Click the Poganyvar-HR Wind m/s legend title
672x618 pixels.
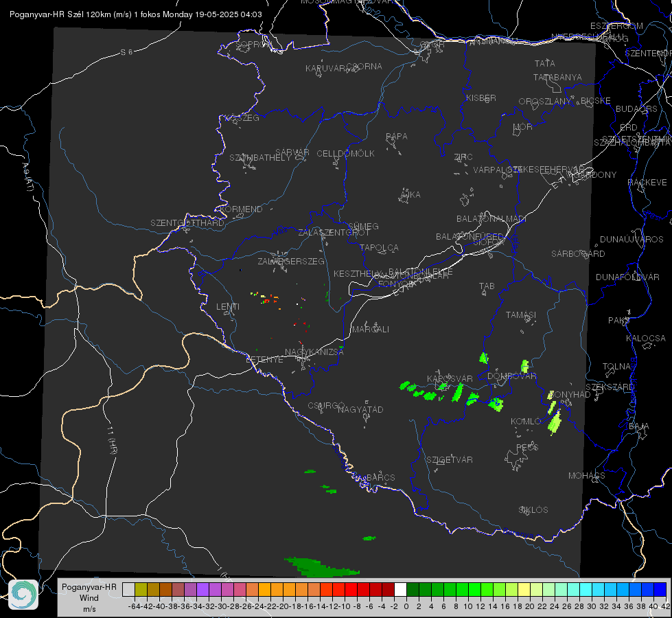tap(89, 598)
